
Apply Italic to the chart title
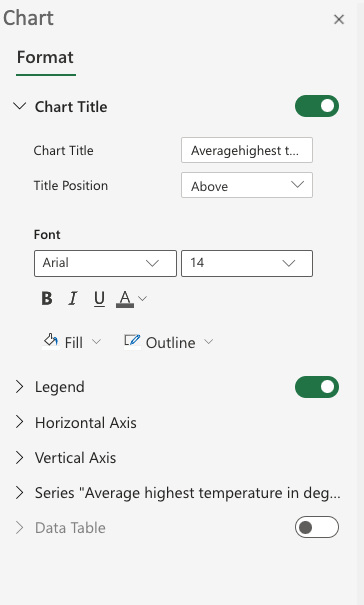(73, 298)
